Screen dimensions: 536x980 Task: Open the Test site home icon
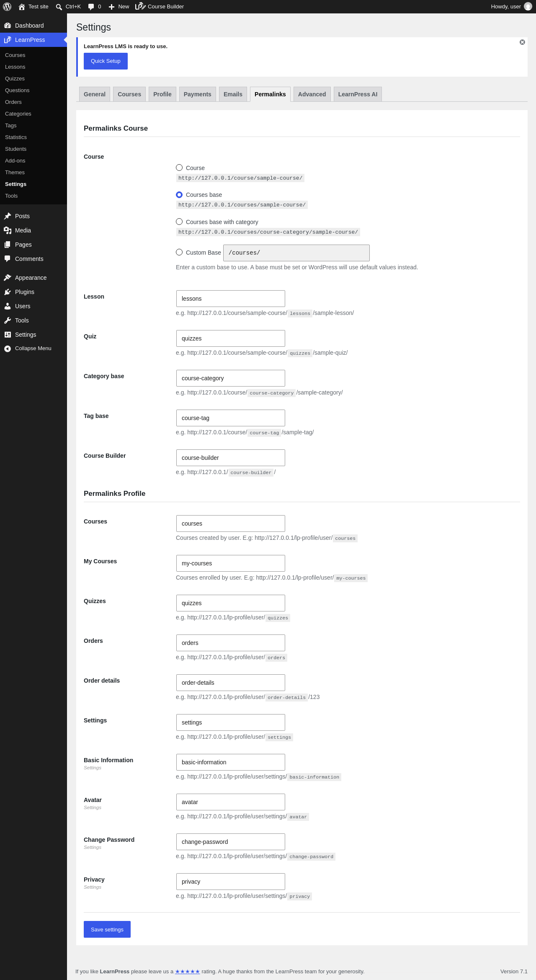(x=22, y=7)
